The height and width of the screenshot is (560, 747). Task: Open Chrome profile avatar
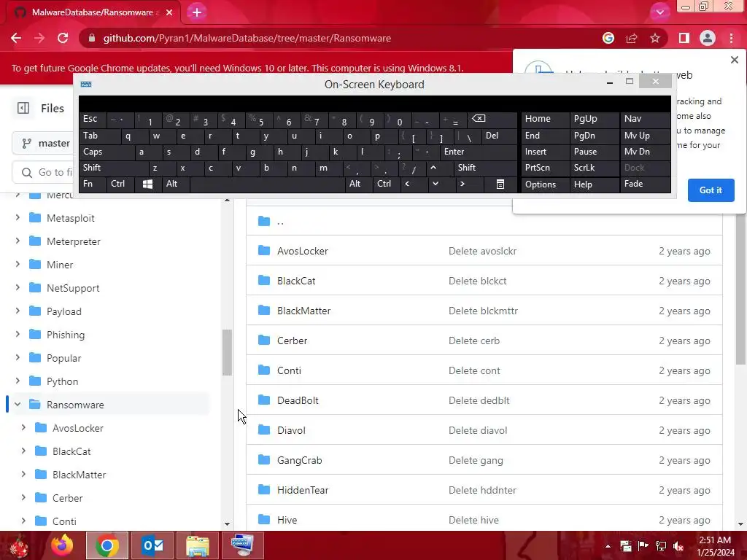click(x=708, y=38)
